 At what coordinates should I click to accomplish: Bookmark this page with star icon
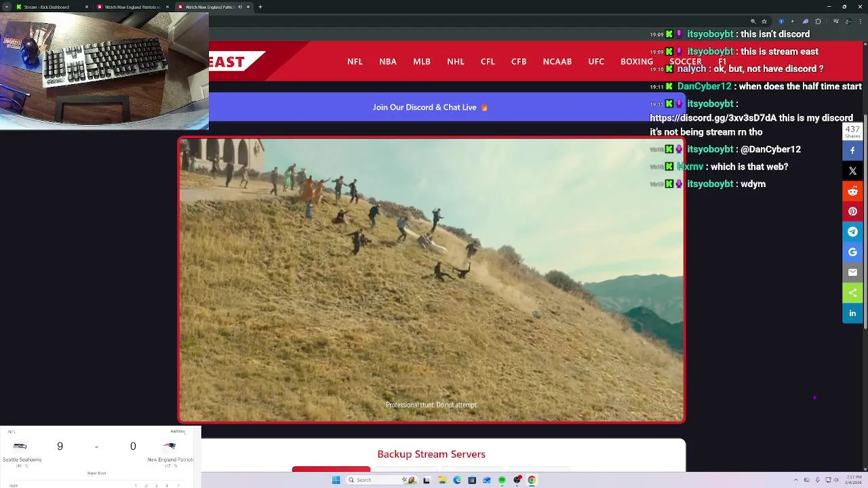[764, 21]
